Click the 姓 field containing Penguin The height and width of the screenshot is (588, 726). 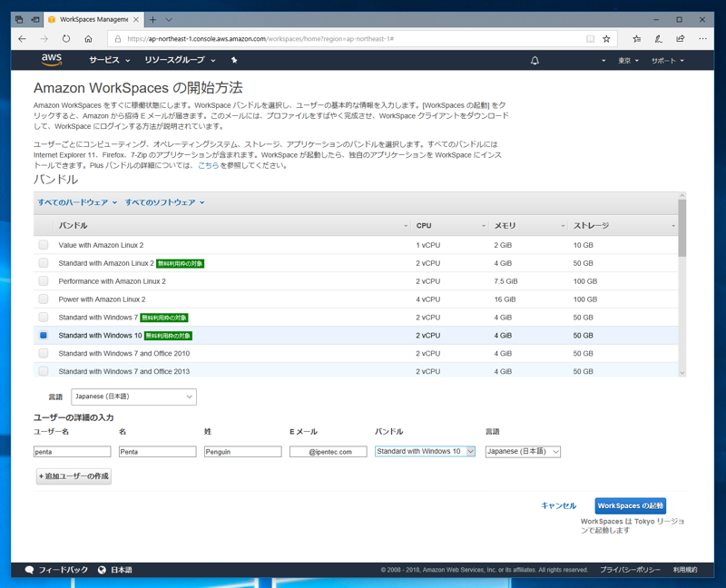242,452
